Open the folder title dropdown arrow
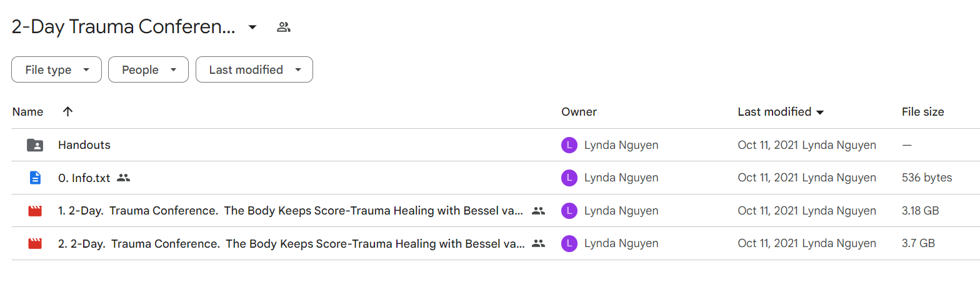 pos(252,27)
